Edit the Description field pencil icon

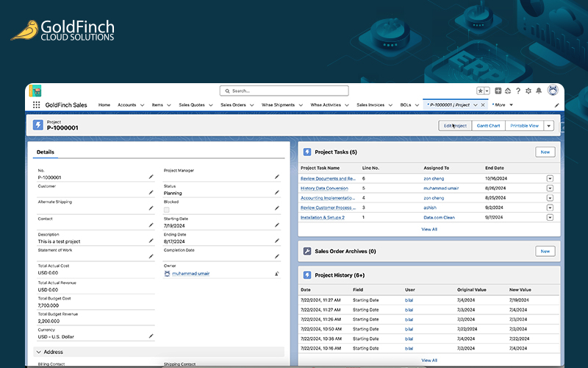pyautogui.click(x=151, y=241)
